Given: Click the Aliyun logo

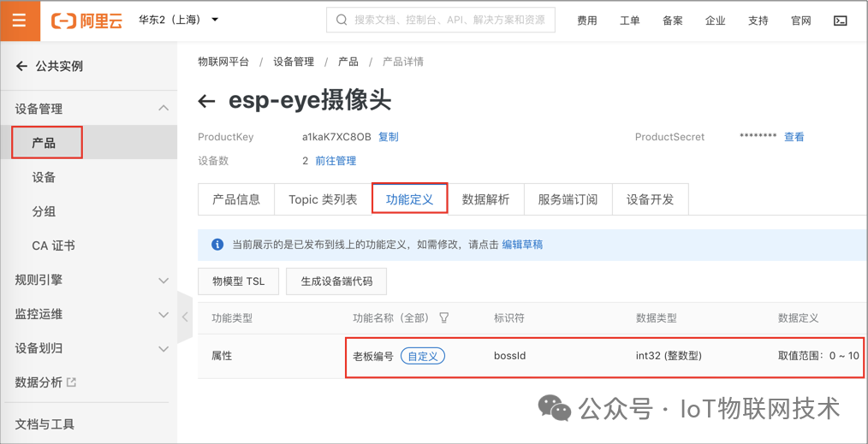Looking at the screenshot, I should 86,21.
